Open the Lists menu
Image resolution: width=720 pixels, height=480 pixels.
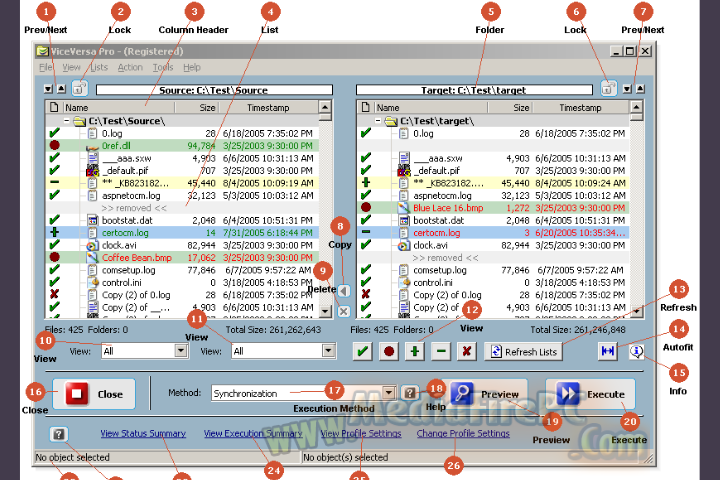[99, 68]
